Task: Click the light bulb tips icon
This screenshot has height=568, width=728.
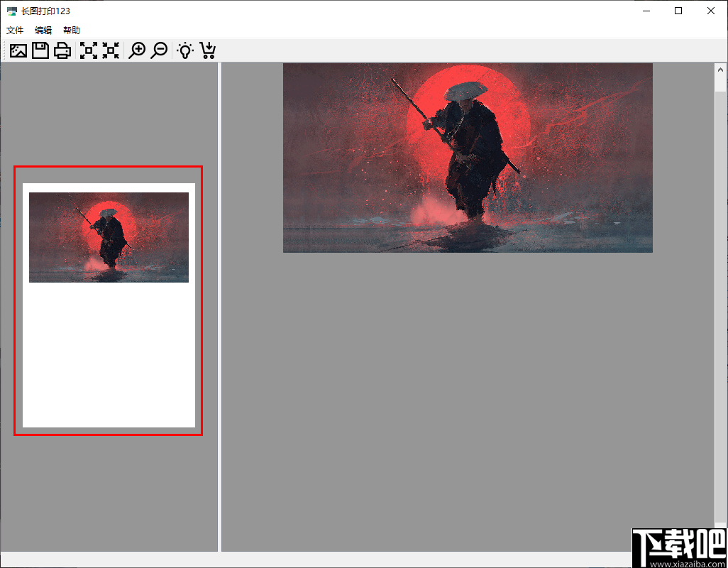Action: [x=185, y=50]
